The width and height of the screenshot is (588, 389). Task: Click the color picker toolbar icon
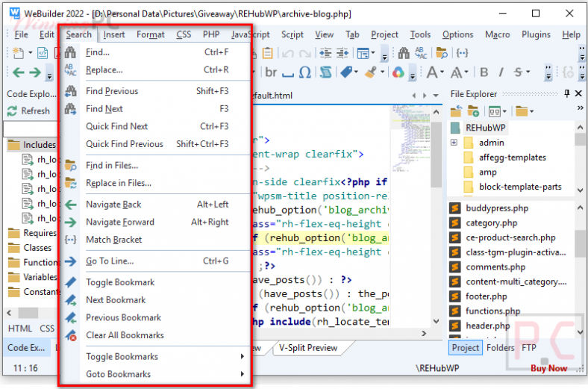click(398, 72)
